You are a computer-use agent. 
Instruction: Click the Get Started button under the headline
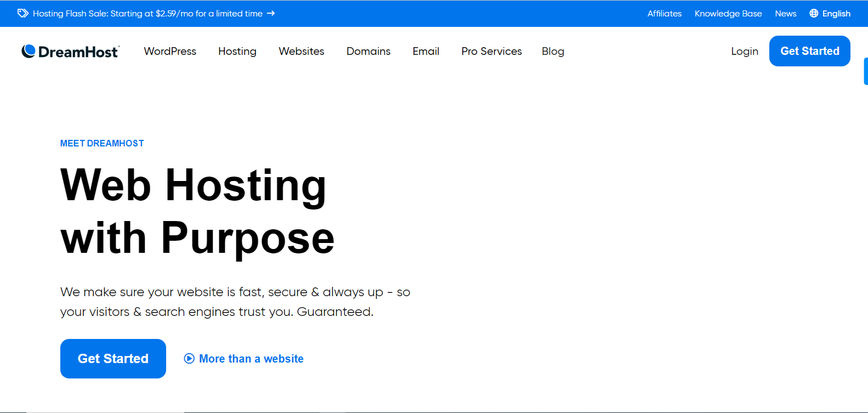click(113, 359)
